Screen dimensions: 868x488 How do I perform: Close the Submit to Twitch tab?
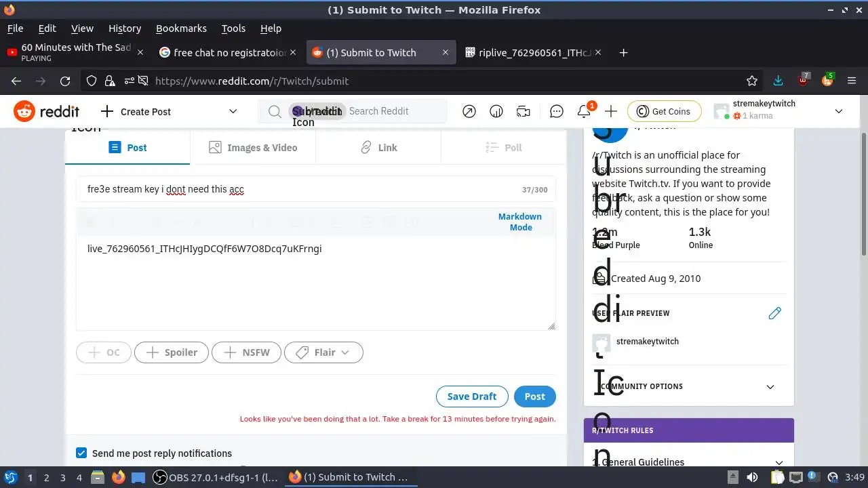(446, 52)
